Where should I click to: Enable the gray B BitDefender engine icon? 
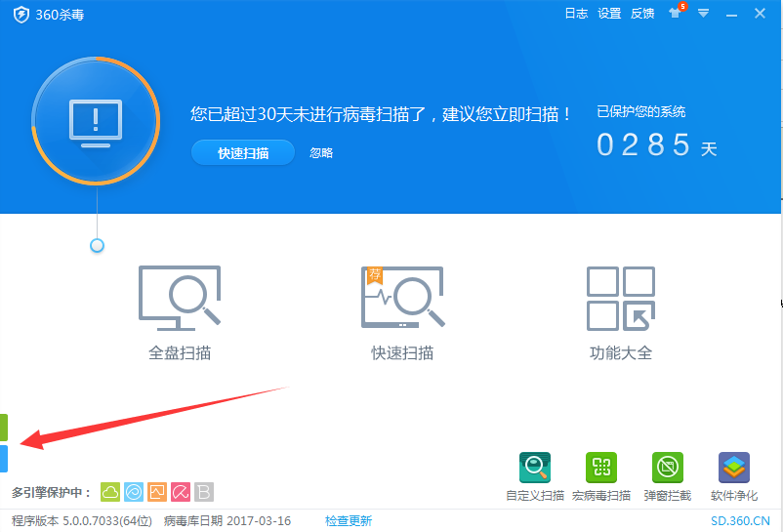[x=204, y=492]
